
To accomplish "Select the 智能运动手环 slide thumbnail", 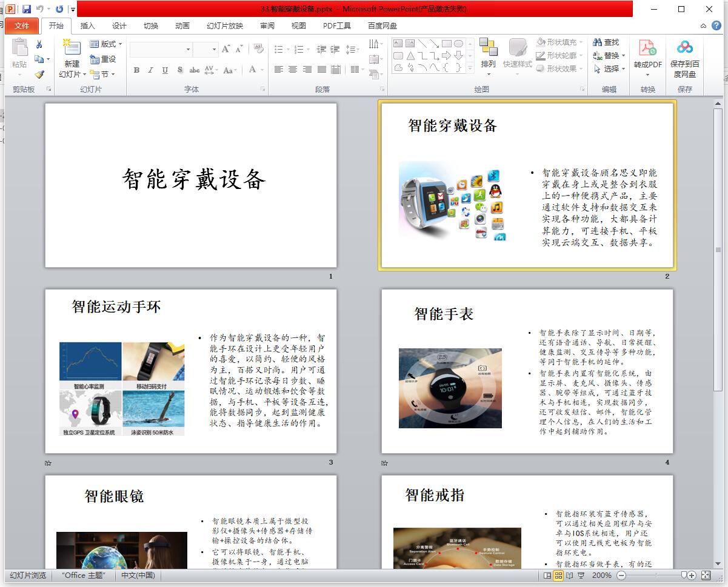I will 191,371.
